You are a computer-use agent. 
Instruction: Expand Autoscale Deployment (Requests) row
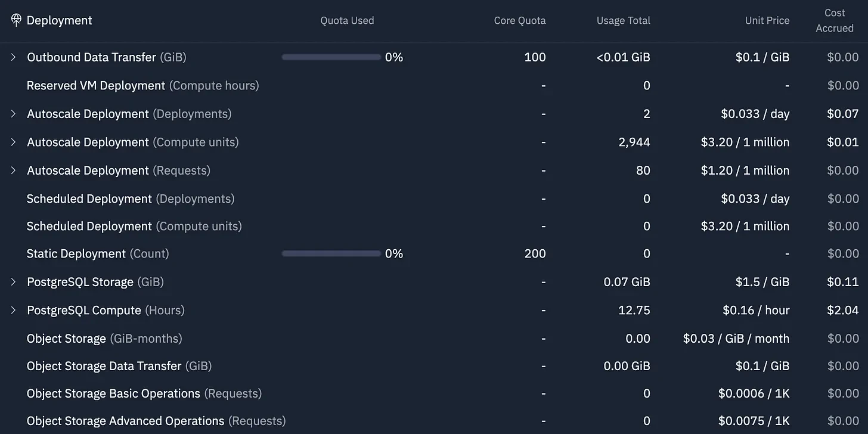13,170
